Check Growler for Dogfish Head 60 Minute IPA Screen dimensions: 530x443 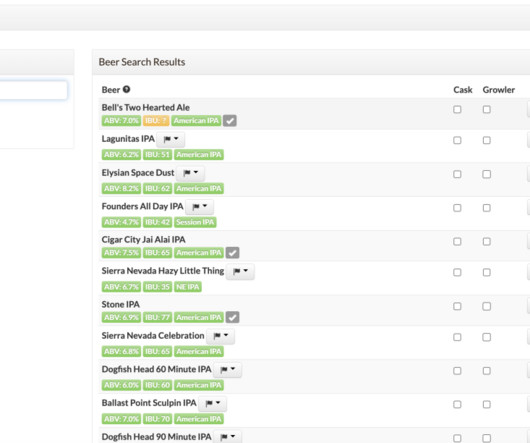click(x=487, y=371)
